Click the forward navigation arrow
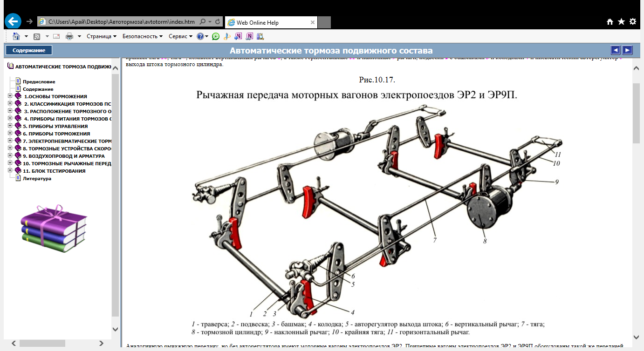Image resolution: width=644 pixels, height=351 pixels. point(29,22)
